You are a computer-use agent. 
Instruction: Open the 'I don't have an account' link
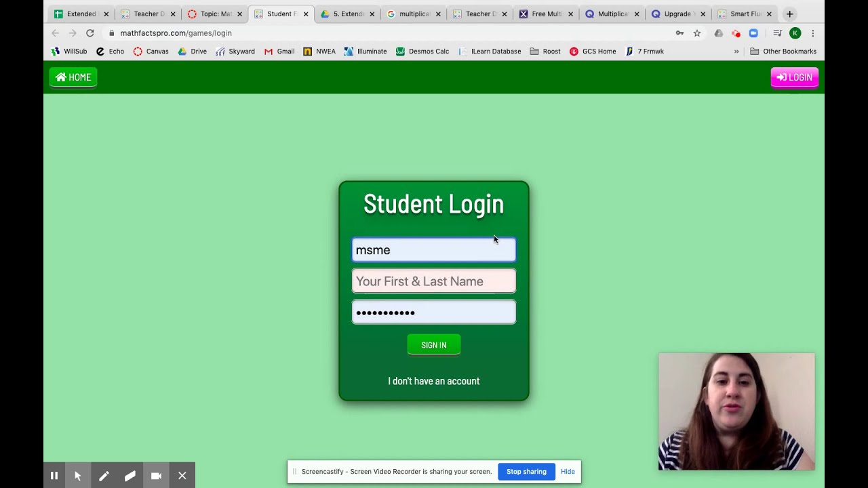coord(434,381)
